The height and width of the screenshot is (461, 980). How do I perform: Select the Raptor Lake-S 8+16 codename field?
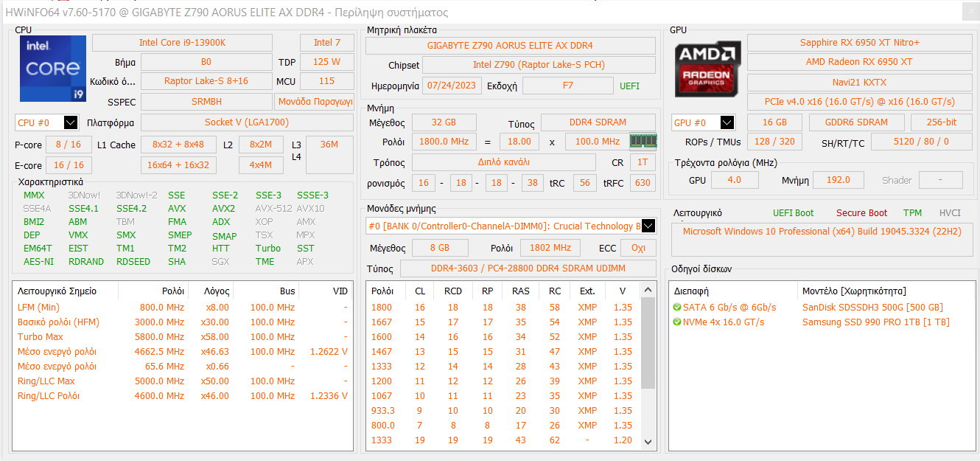206,81
